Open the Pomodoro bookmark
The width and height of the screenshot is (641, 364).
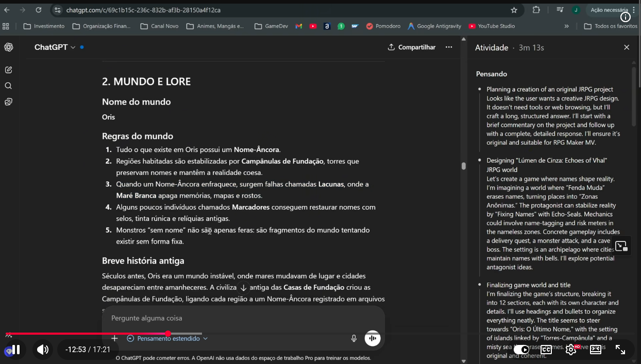[x=383, y=26]
